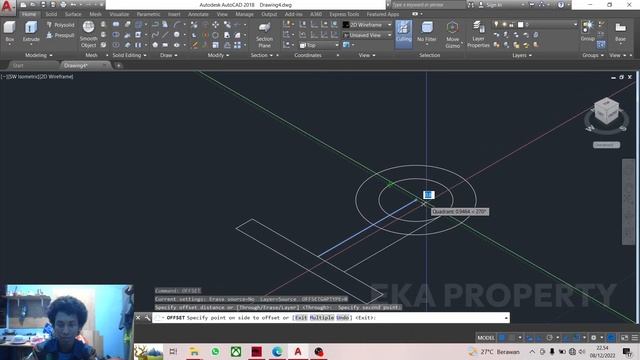Open Layer Properties manager
Image resolution: width=640 pixels, height=360 pixels.
pyautogui.click(x=478, y=35)
